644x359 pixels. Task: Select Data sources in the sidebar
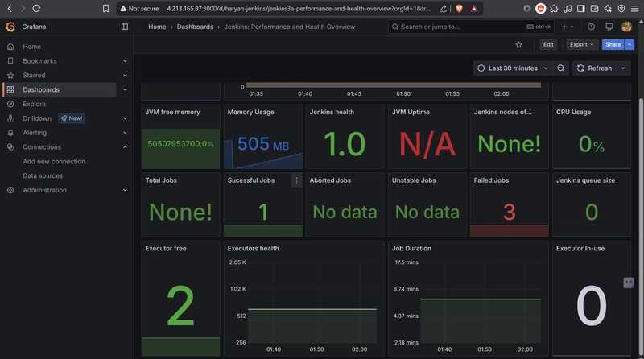point(43,175)
